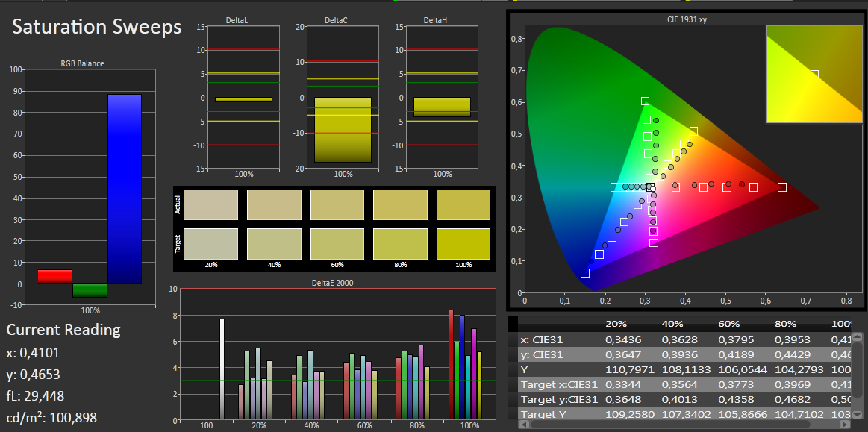This screenshot has height=432, width=868.
Task: Select the 20% Actual color swatch
Action: [x=210, y=204]
